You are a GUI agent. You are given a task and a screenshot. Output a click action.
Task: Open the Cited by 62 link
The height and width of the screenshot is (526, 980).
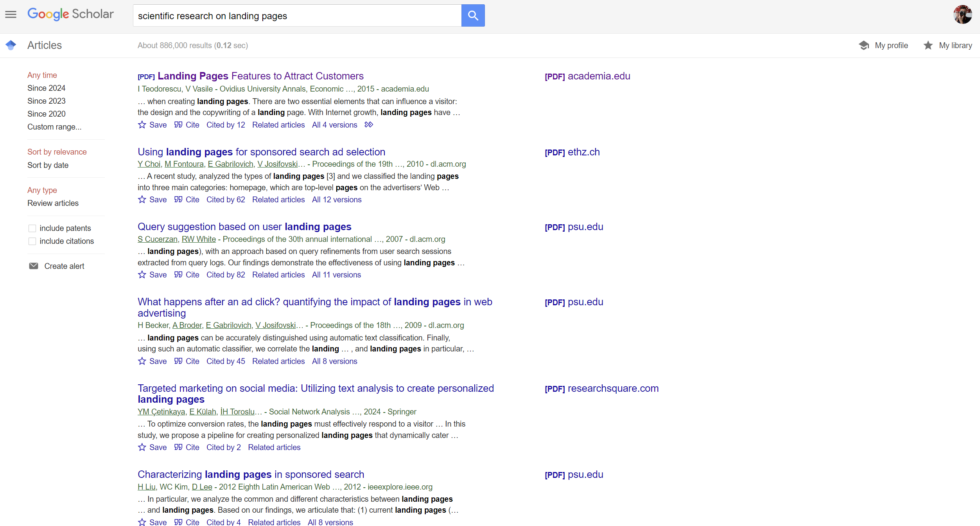[226, 200]
